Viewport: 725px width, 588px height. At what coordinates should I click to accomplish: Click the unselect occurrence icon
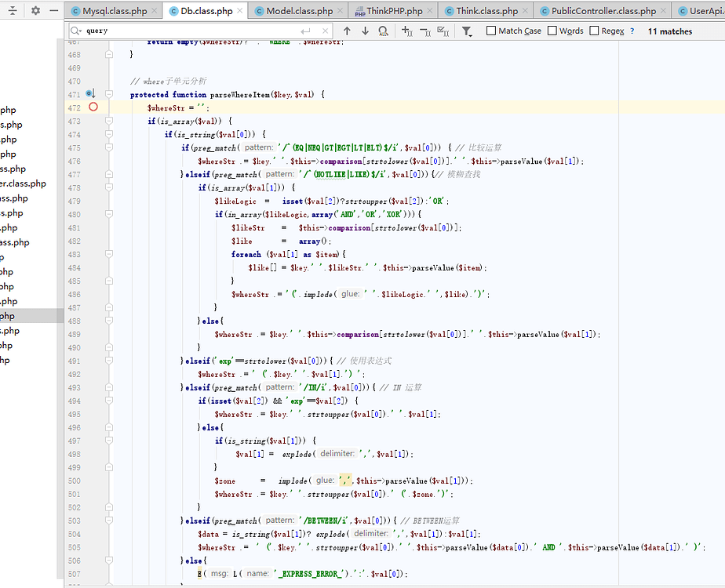(x=425, y=31)
